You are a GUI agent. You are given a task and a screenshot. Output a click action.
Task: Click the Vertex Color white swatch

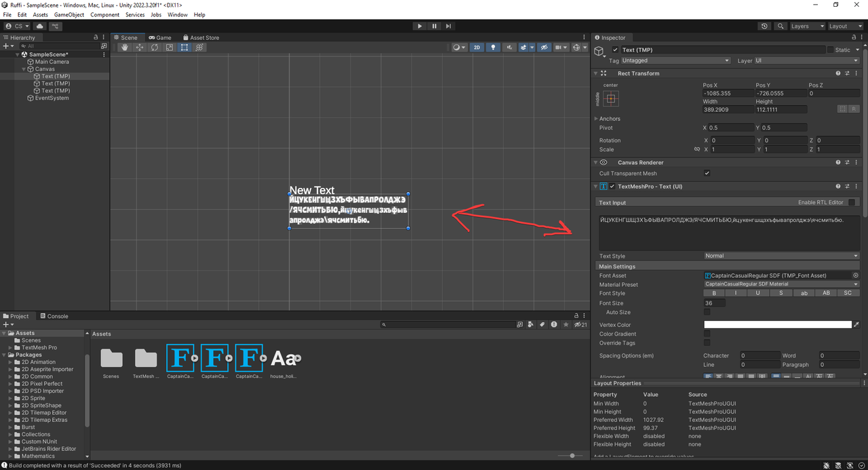click(x=778, y=325)
